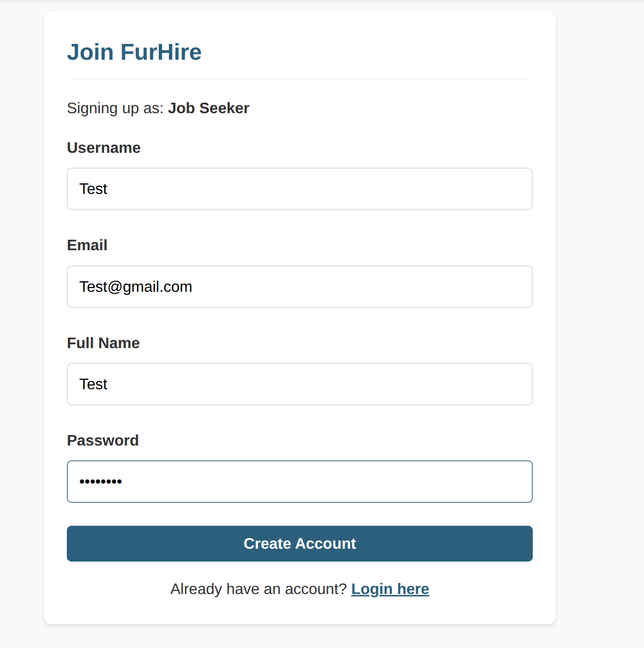Click the Password field label
The image size is (644, 648).
pos(103,440)
